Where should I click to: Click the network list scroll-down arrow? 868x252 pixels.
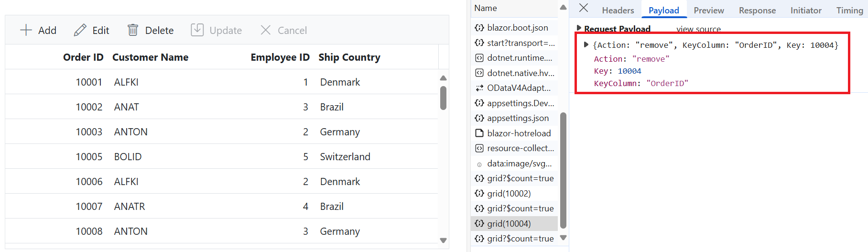click(563, 238)
